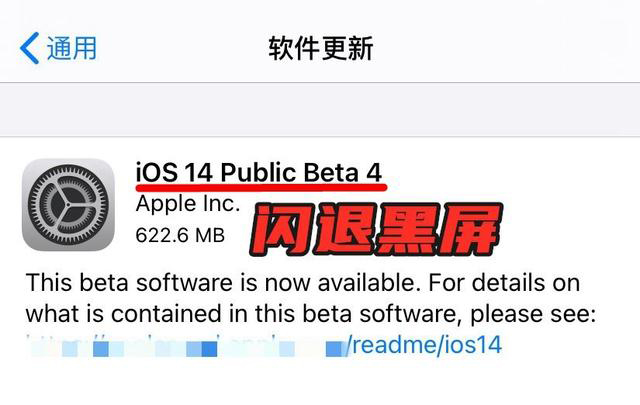Click the red 闪退黑屏 overlay caption

(x=376, y=229)
